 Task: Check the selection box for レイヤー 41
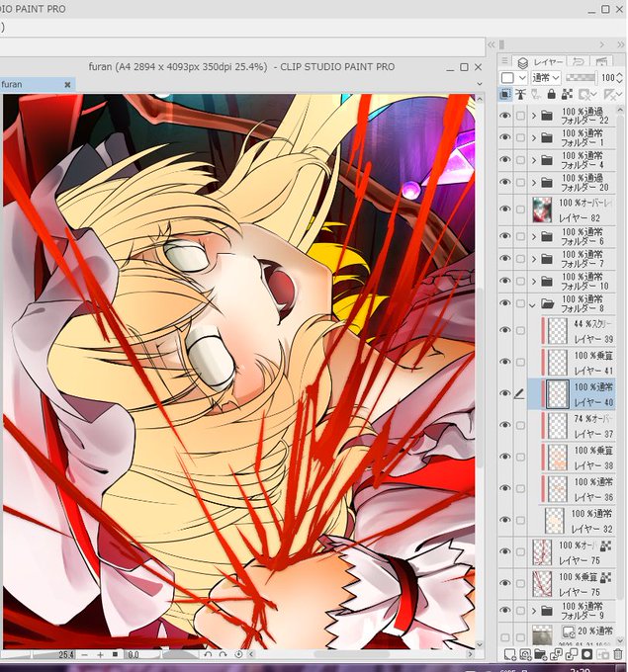coord(520,362)
